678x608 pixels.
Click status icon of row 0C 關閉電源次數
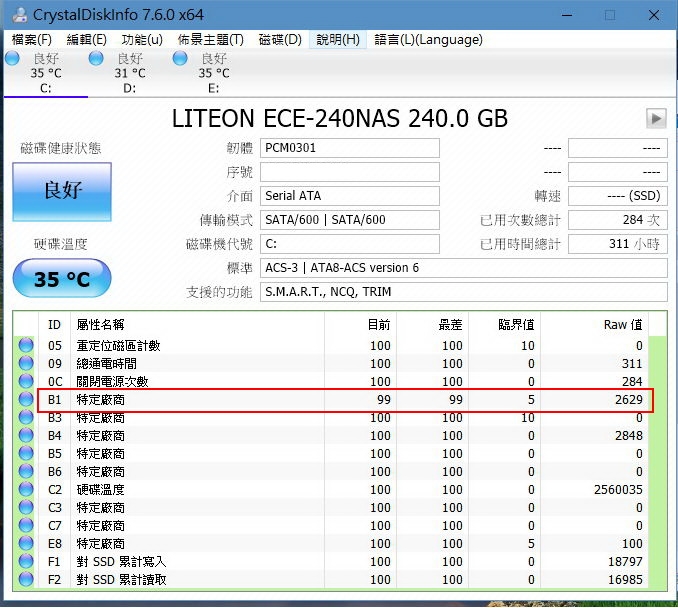[x=26, y=381]
